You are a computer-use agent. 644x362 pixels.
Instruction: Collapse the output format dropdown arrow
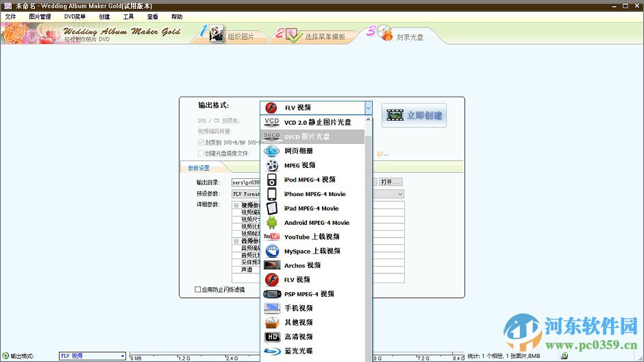[x=368, y=108]
